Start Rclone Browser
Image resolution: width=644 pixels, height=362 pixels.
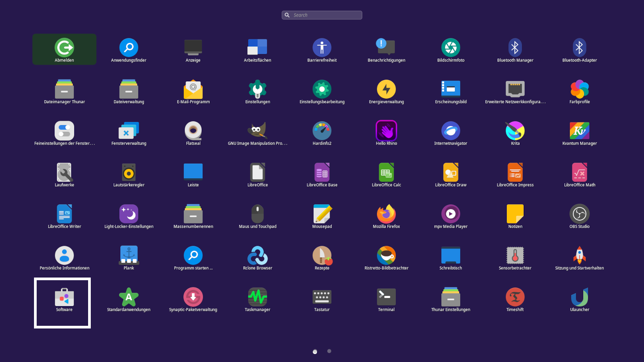point(257,256)
